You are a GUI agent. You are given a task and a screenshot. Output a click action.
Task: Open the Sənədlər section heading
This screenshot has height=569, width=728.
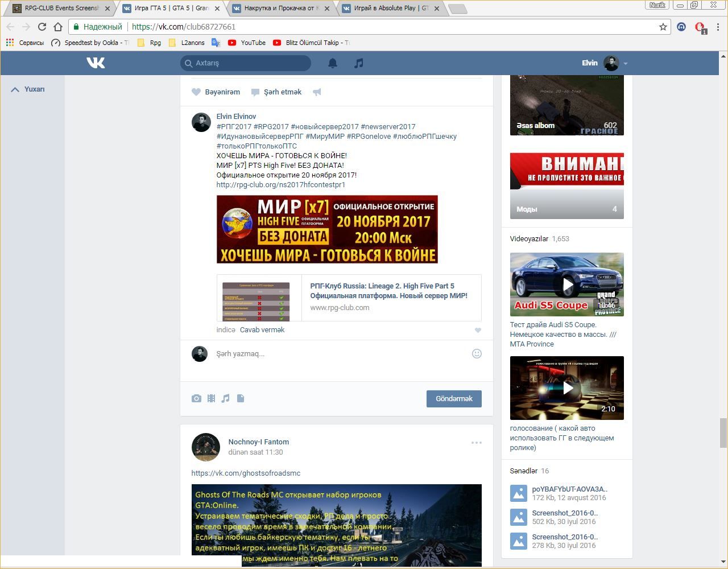click(524, 471)
